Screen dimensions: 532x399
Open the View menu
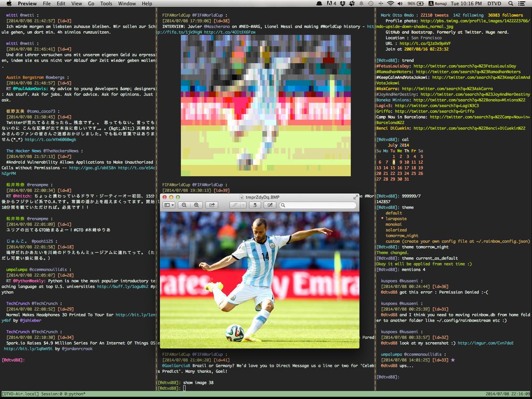(x=77, y=4)
